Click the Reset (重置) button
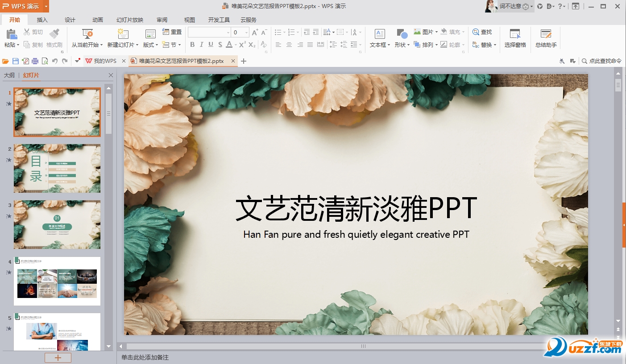The width and height of the screenshot is (626, 364). point(172,32)
